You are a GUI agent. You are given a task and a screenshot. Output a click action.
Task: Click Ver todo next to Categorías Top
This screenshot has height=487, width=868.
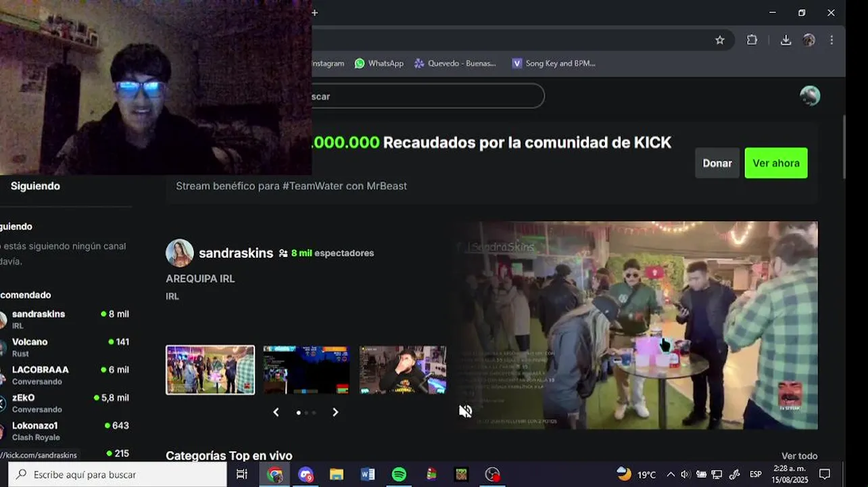[x=800, y=456]
